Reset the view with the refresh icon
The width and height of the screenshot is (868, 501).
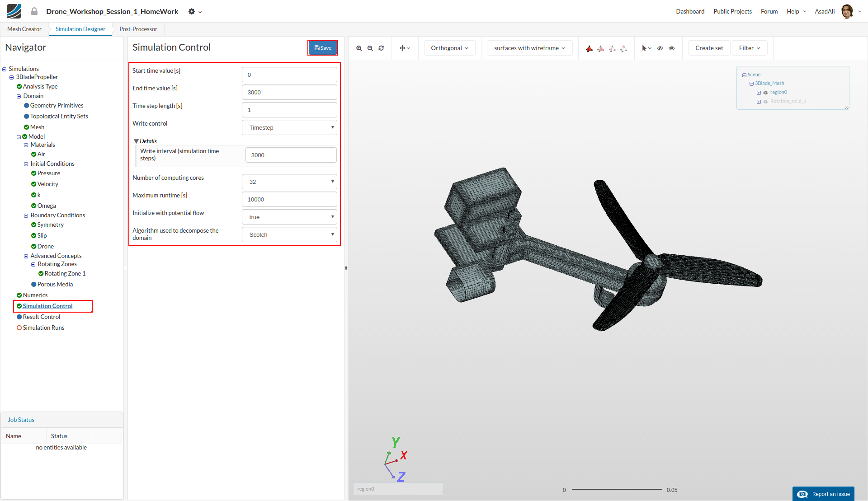pyautogui.click(x=381, y=48)
